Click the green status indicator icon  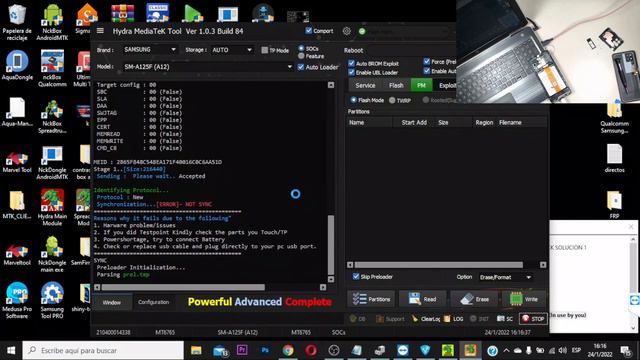point(362,31)
